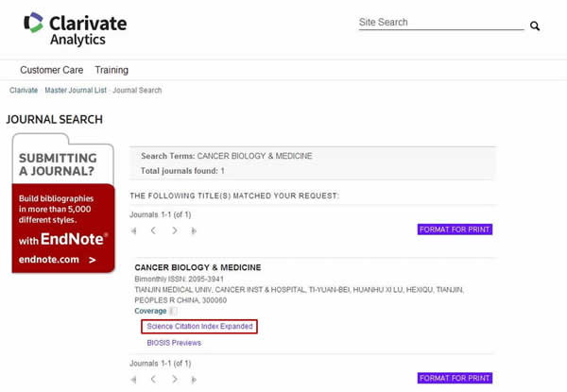
Task: Click the Clarivate Analytics logo
Action: point(76,29)
